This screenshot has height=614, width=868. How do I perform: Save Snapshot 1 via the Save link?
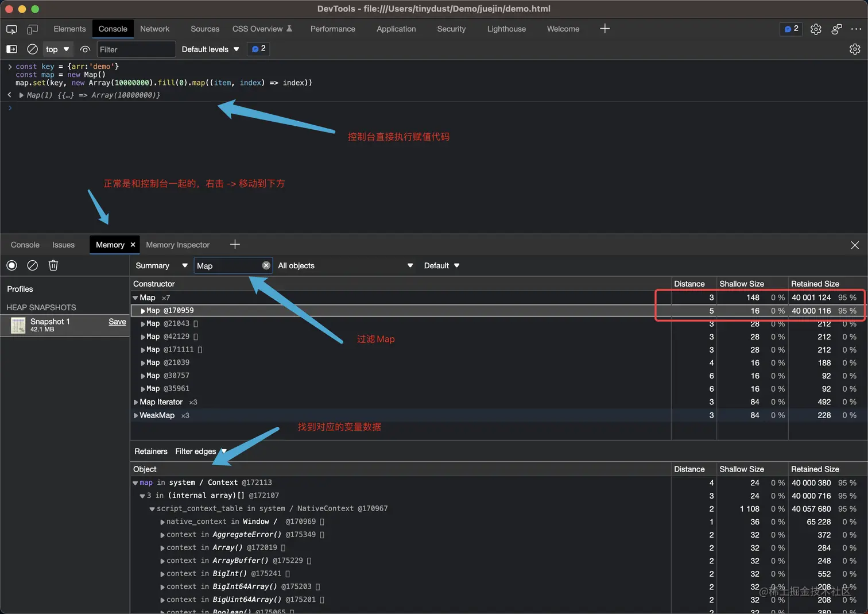click(117, 322)
